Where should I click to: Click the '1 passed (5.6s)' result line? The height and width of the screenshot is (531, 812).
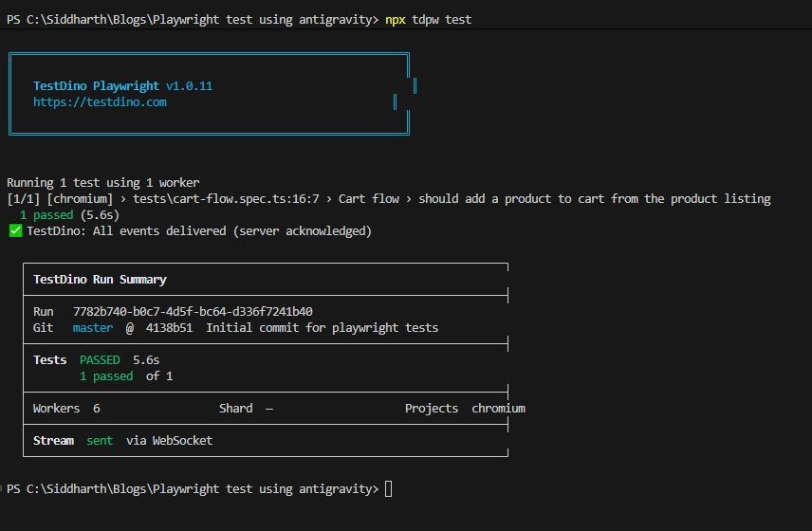point(69,215)
